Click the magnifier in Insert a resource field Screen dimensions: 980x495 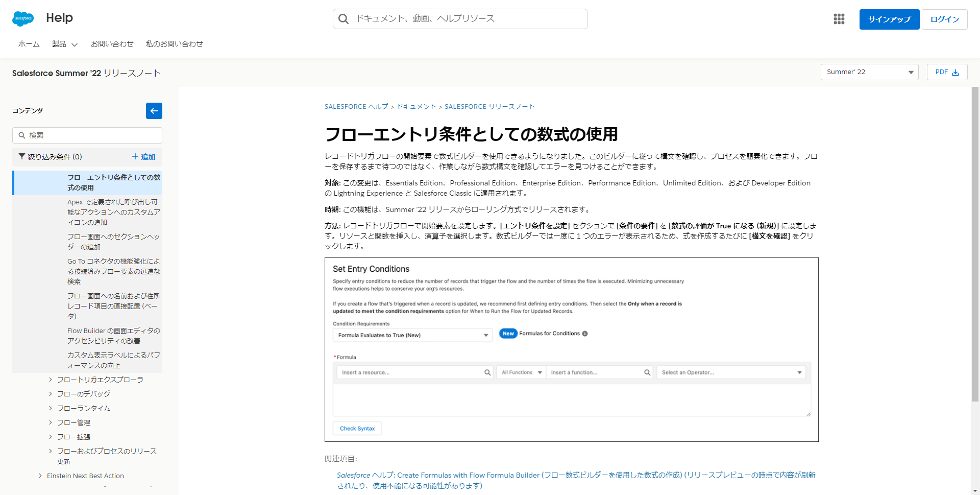(487, 372)
